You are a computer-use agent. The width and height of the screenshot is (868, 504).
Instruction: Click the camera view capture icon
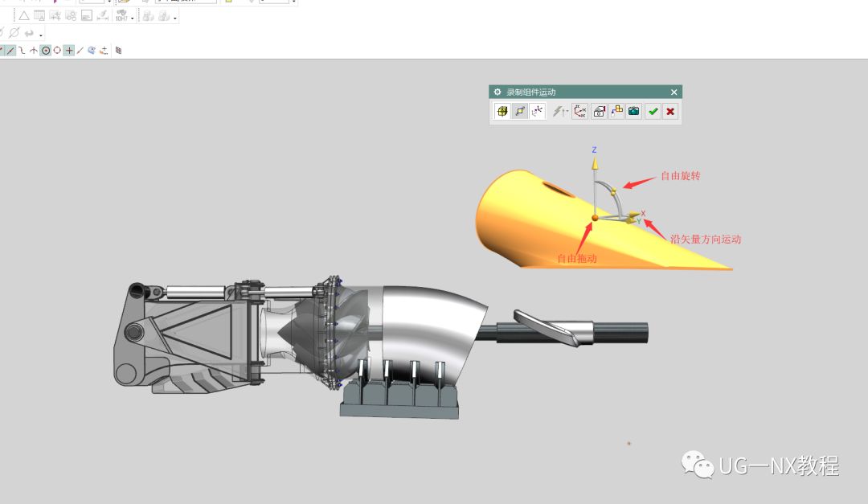pyautogui.click(x=599, y=111)
